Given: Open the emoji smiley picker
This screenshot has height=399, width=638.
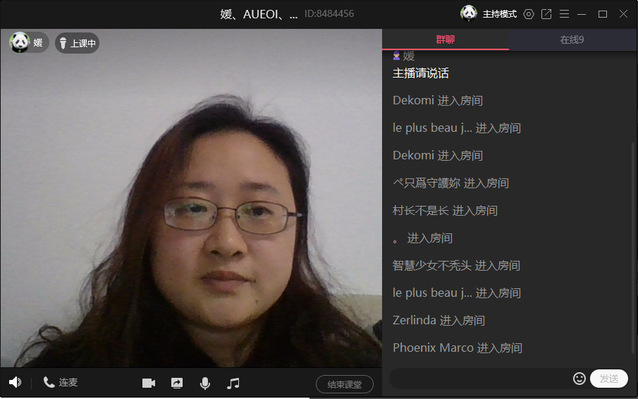Looking at the screenshot, I should [x=579, y=379].
